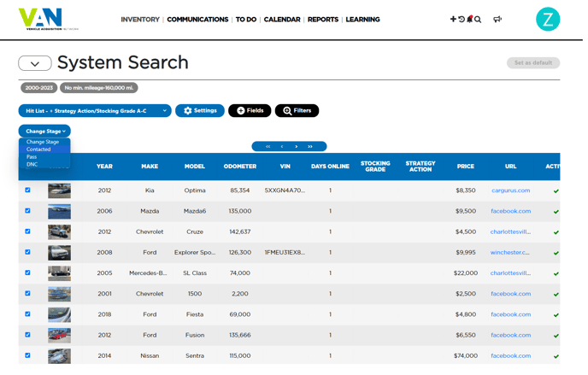
Task: Click the Fields button
Action: 250,111
